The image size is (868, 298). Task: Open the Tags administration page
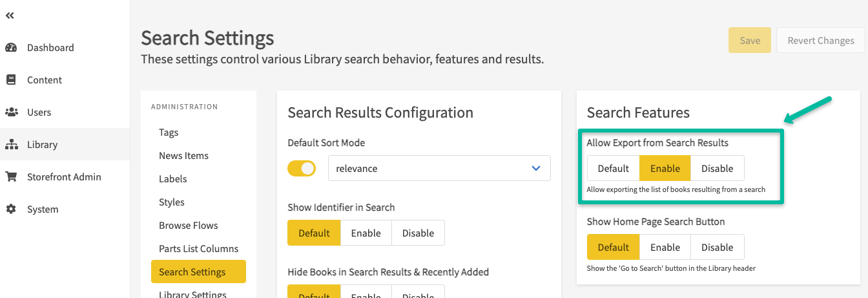coord(169,132)
